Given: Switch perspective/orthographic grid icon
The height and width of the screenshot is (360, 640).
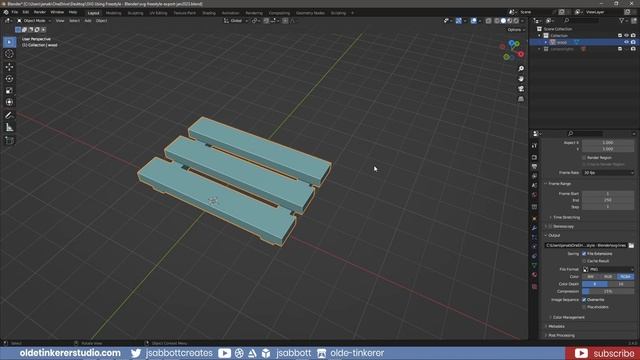Looking at the screenshot, I should pyautogui.click(x=521, y=99).
